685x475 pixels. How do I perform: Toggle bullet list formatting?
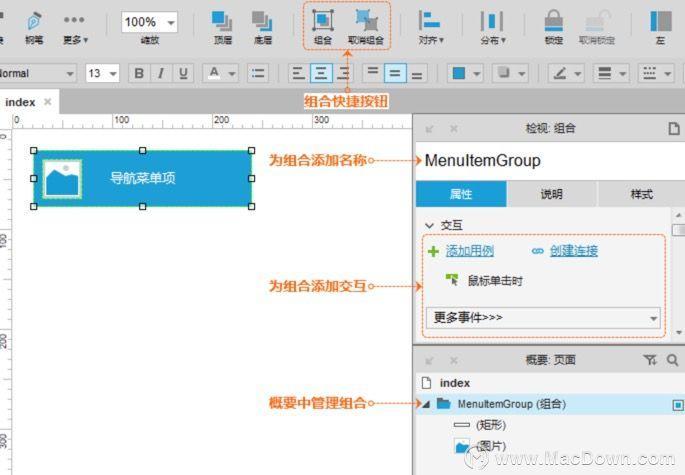[258, 73]
